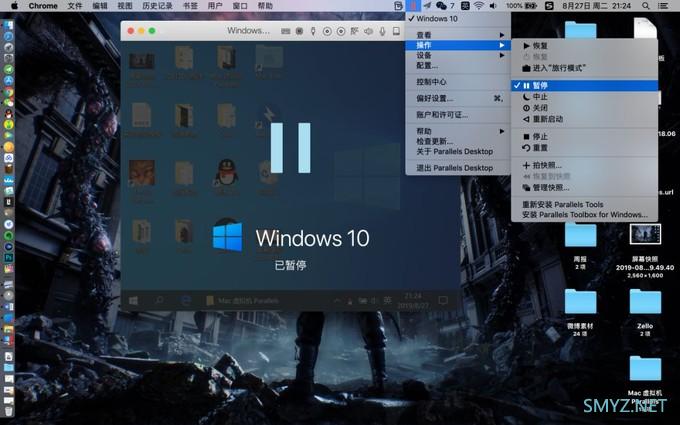This screenshot has height=425, width=680.
Task: Open the Trash in the Dock
Action: tap(9, 411)
